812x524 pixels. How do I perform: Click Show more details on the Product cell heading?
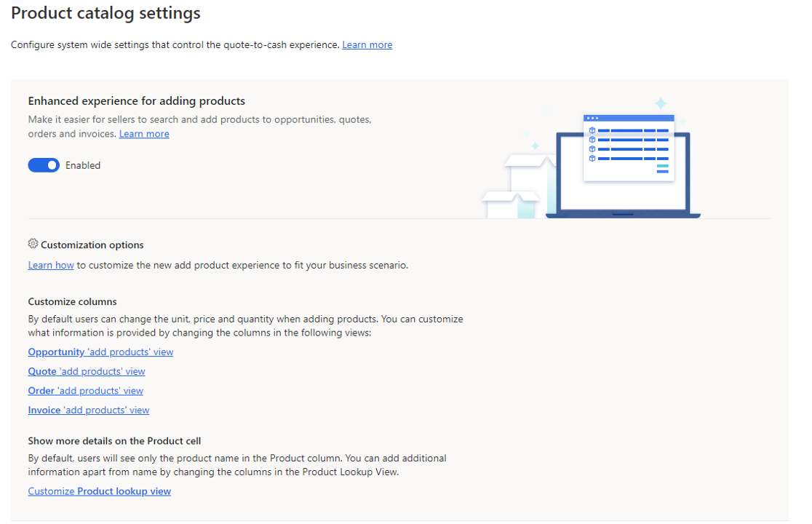tap(114, 441)
